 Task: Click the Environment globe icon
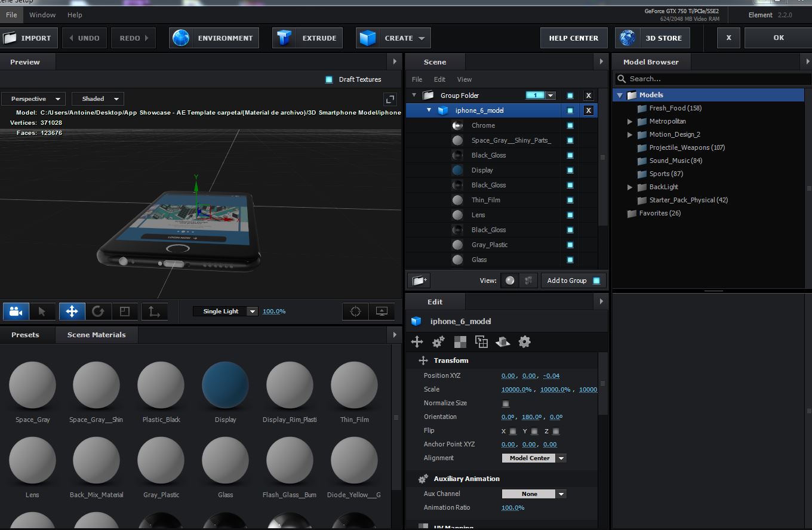pos(181,38)
